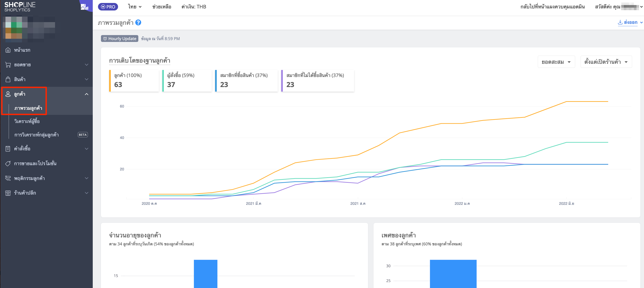Click the blue bar in the gender chart

(x=453, y=274)
